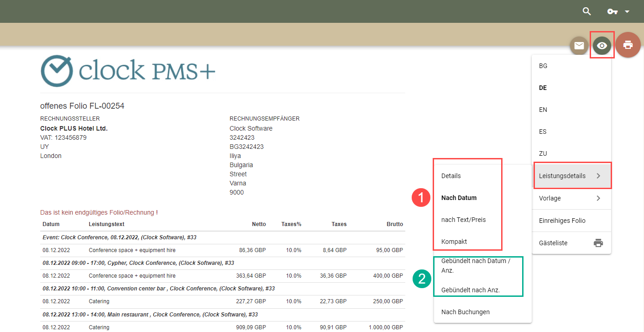Choose ES language in the menu
Image resolution: width=644 pixels, height=332 pixels.
(571, 132)
